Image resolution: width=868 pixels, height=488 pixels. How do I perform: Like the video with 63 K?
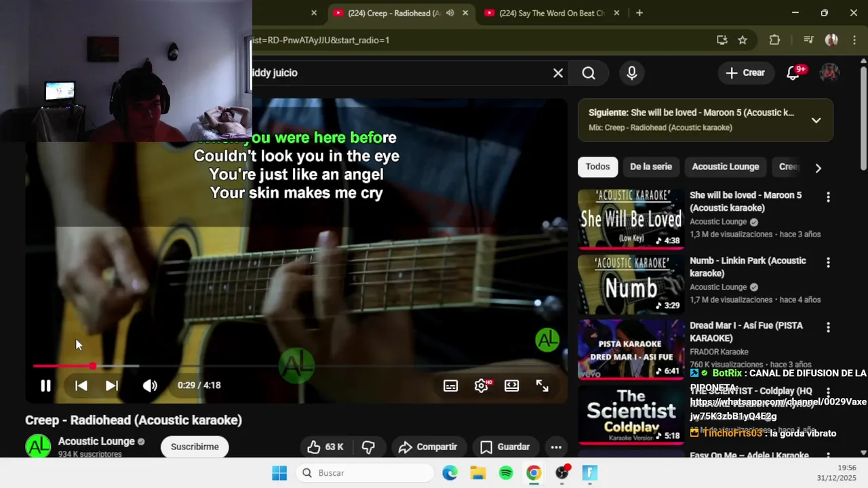(325, 447)
